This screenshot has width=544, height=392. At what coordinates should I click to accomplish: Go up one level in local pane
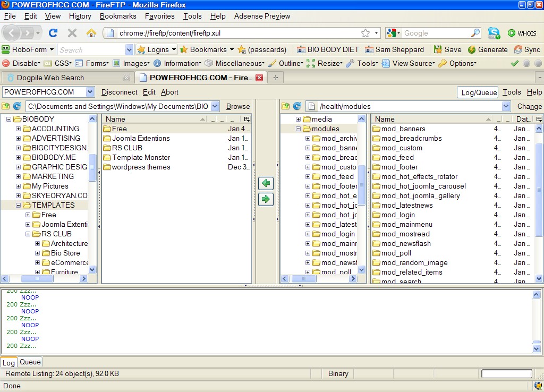click(x=6, y=106)
